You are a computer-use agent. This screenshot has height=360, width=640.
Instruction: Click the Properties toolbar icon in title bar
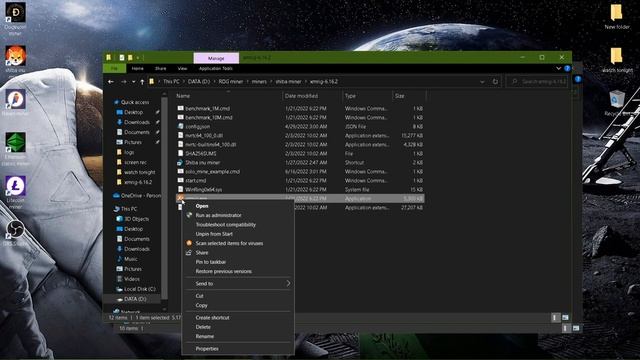122,58
